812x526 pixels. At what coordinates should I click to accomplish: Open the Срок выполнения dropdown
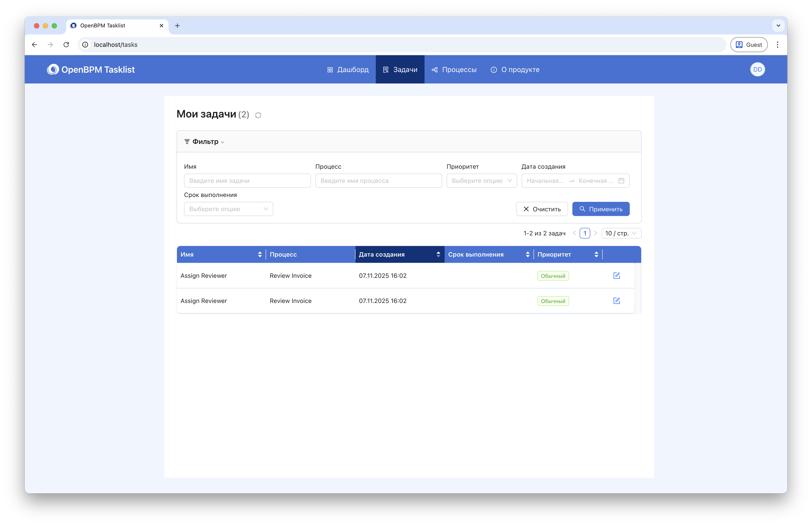click(228, 209)
